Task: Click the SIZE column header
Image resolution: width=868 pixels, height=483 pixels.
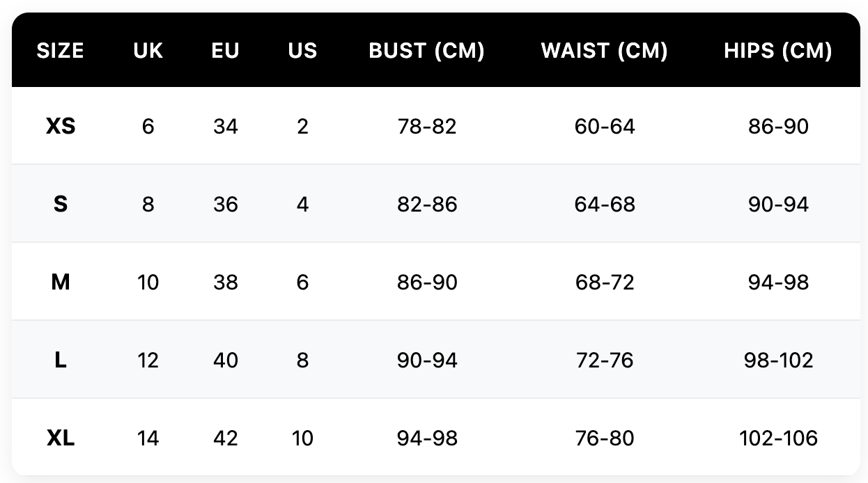Action: pyautogui.click(x=61, y=51)
